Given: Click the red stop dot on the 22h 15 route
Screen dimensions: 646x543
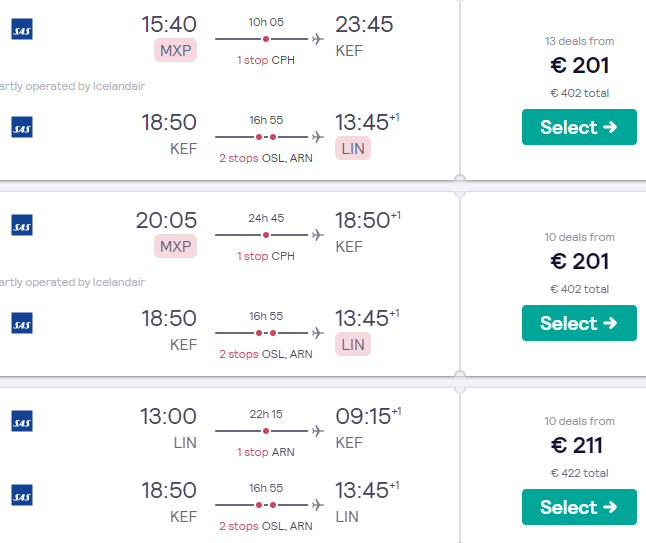Looking at the screenshot, I should [x=266, y=431].
